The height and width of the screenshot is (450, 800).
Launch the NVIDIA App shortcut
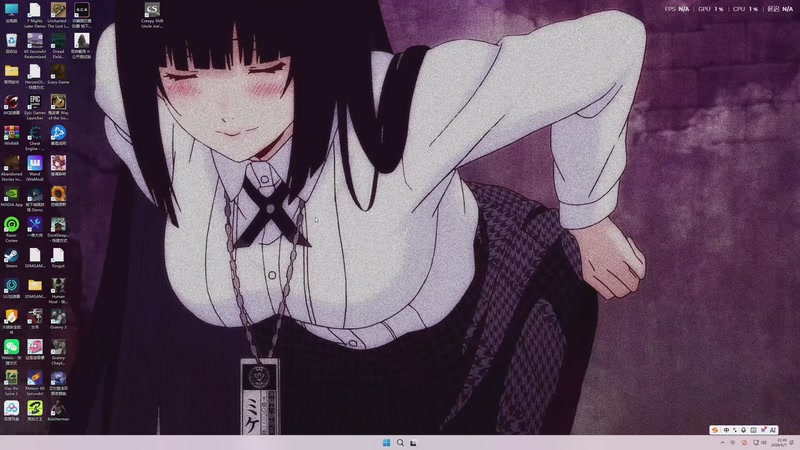tap(11, 197)
